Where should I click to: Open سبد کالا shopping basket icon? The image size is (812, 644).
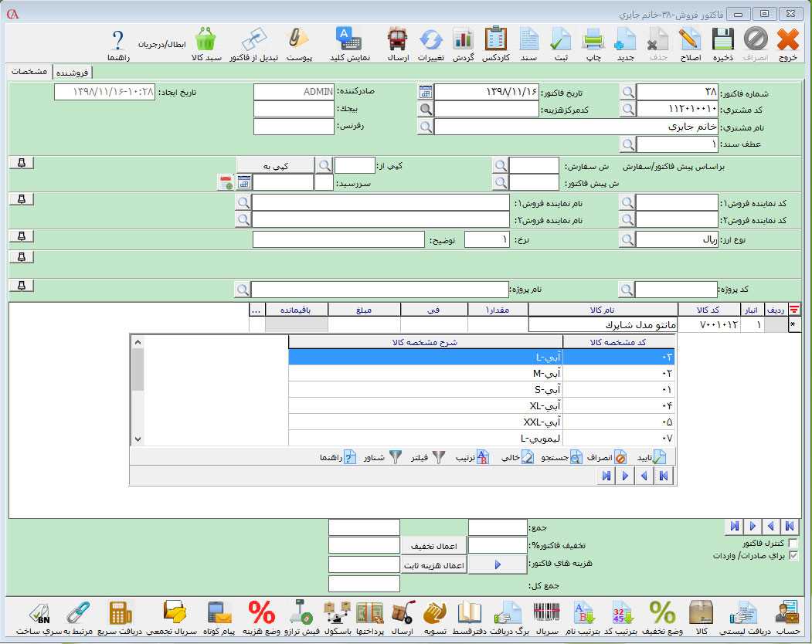click(x=206, y=40)
